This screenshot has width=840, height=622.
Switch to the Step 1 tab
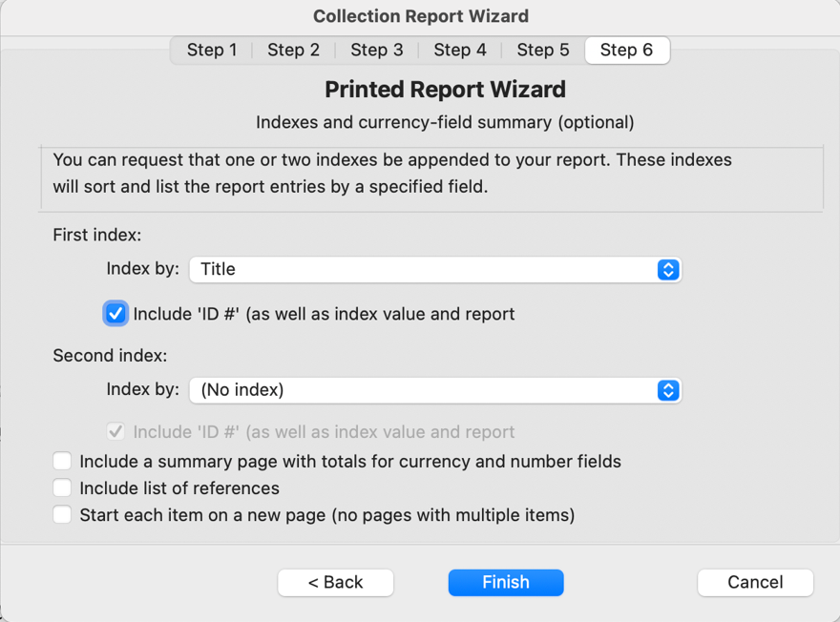(x=212, y=50)
